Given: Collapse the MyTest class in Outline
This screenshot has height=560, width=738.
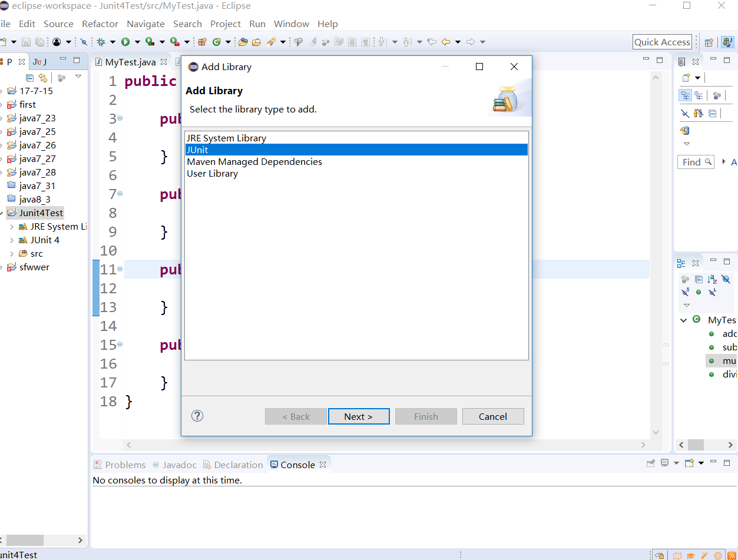Looking at the screenshot, I should click(x=684, y=320).
